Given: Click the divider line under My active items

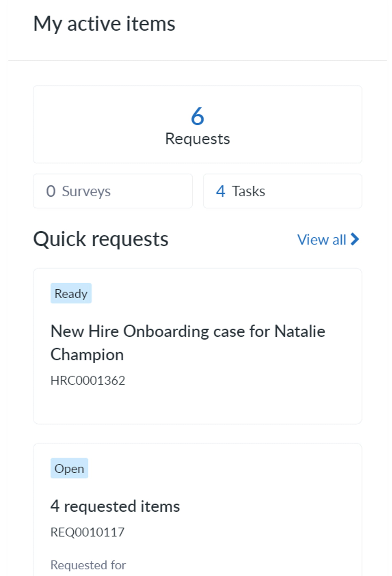Looking at the screenshot, I should click(197, 60).
